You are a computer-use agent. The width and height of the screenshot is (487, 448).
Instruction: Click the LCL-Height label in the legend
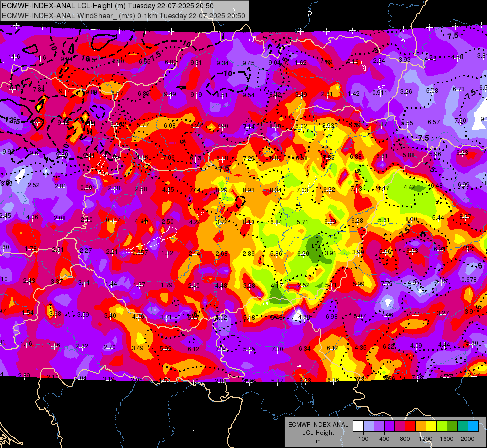pyautogui.click(x=318, y=433)
